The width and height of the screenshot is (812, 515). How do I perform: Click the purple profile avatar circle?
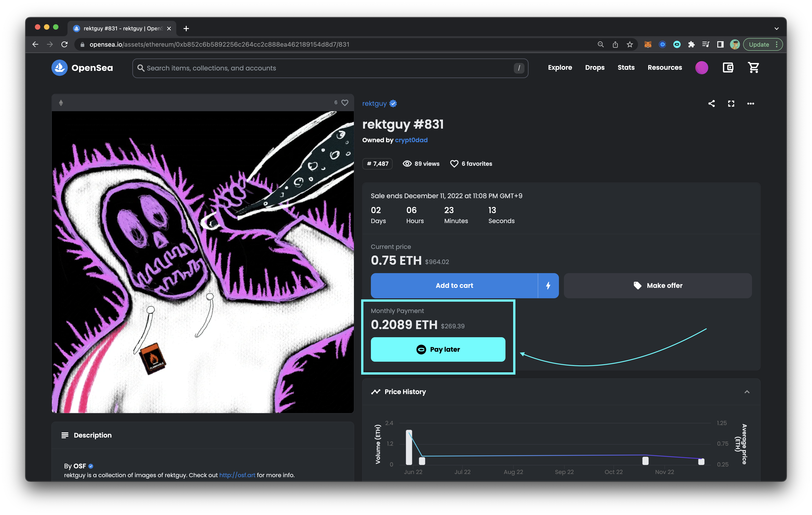701,68
